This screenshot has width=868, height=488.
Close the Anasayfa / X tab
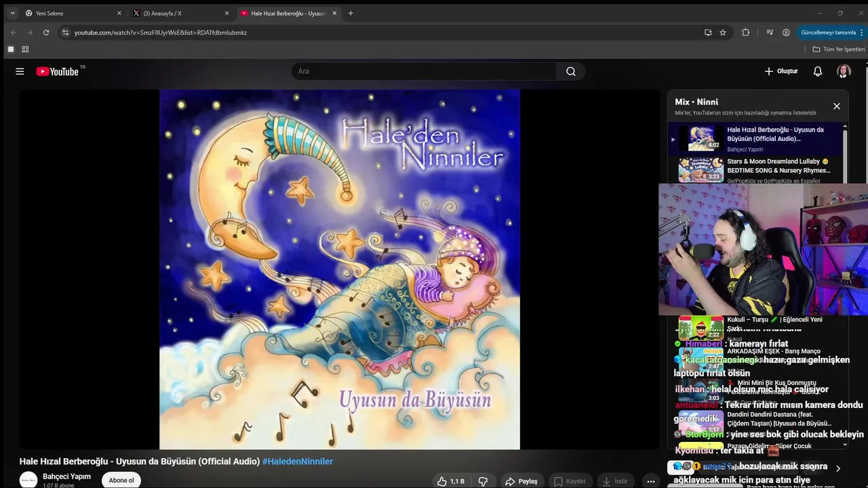click(x=226, y=13)
